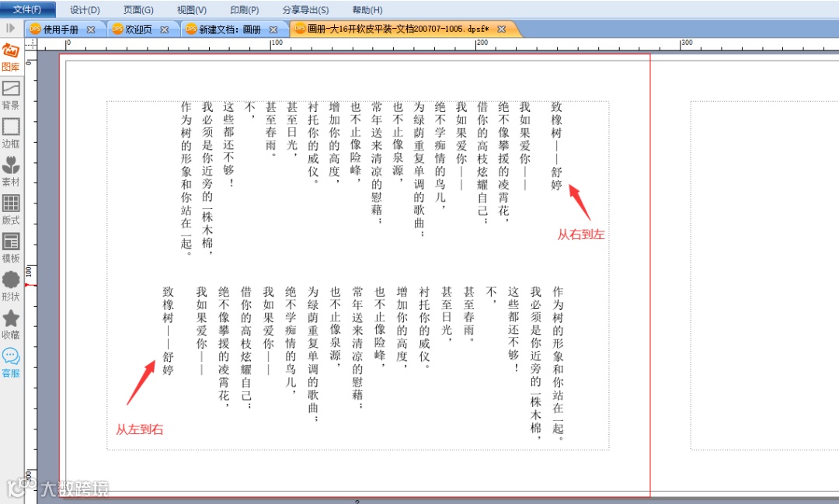Open the 分享导出(S) menu

pos(305,9)
